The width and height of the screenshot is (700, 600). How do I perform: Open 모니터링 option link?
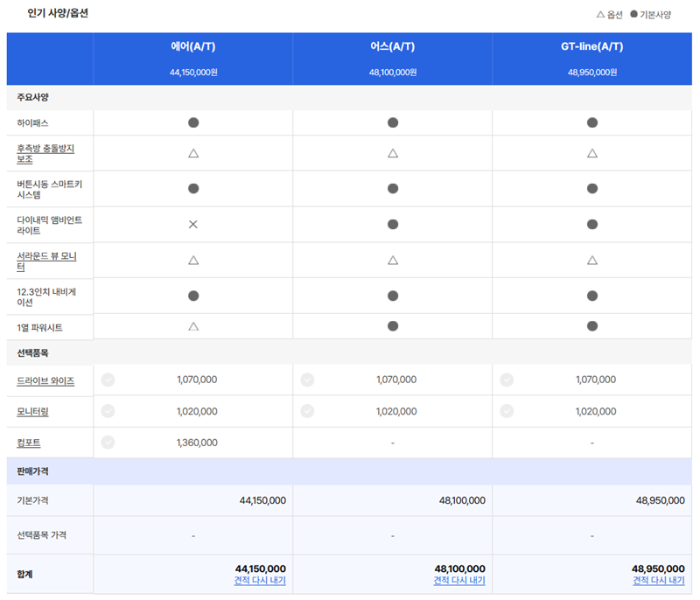[x=32, y=411]
